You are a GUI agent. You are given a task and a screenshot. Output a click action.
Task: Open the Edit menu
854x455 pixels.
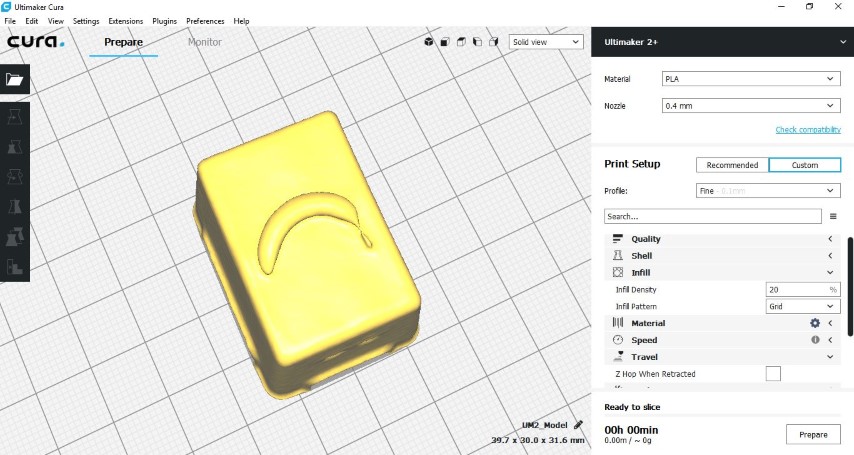pos(32,21)
